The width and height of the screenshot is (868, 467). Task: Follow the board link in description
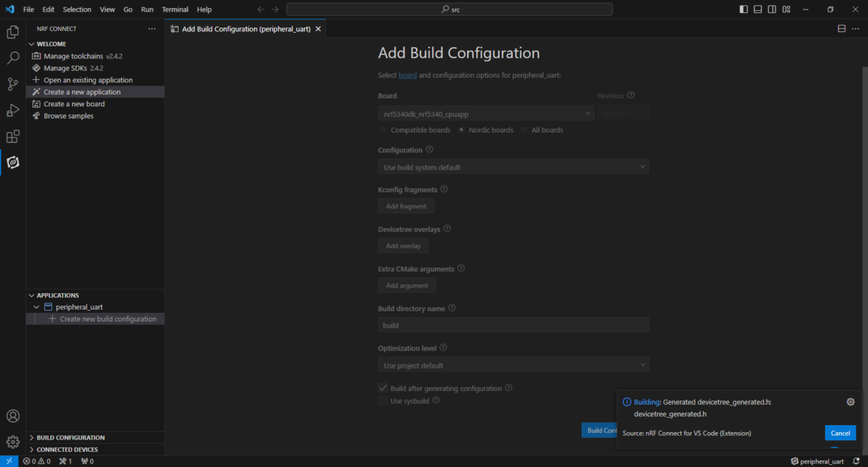click(407, 75)
